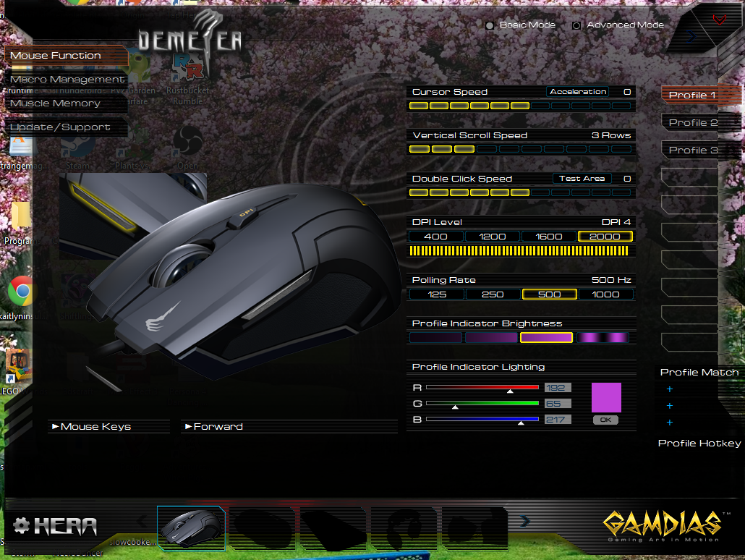Click the Profile Match heading
Viewport: 745px width, 560px height.
[x=699, y=373]
